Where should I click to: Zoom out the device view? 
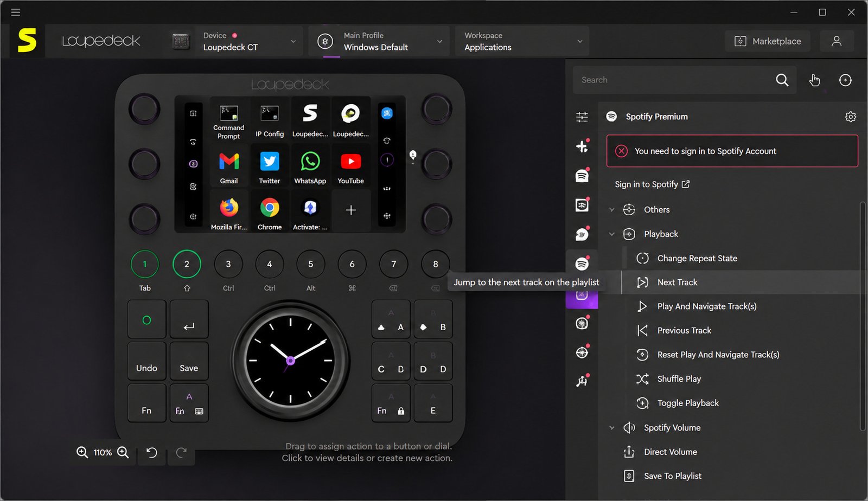pyautogui.click(x=82, y=452)
